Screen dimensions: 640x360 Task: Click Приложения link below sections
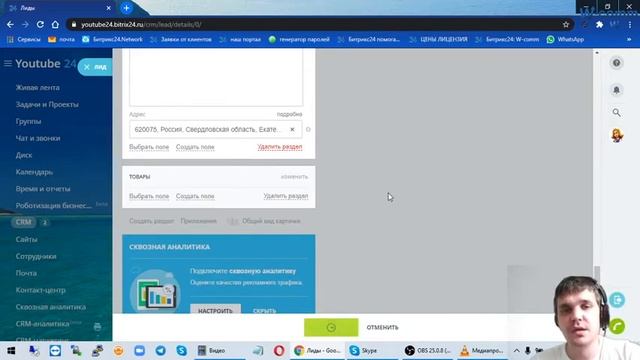pos(199,221)
